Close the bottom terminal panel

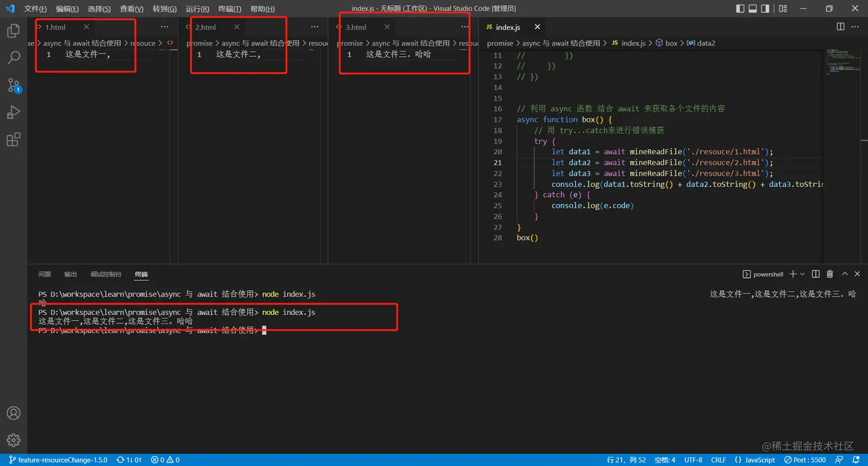pos(857,274)
